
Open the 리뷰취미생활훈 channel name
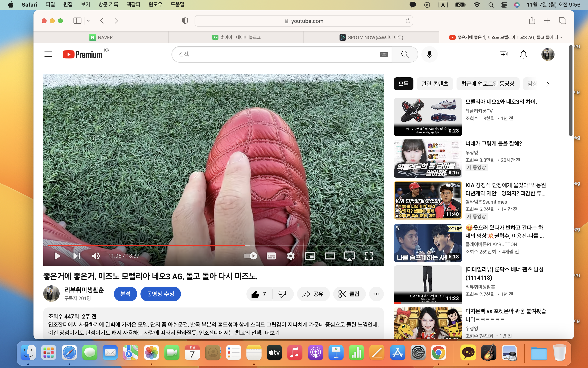coord(84,290)
